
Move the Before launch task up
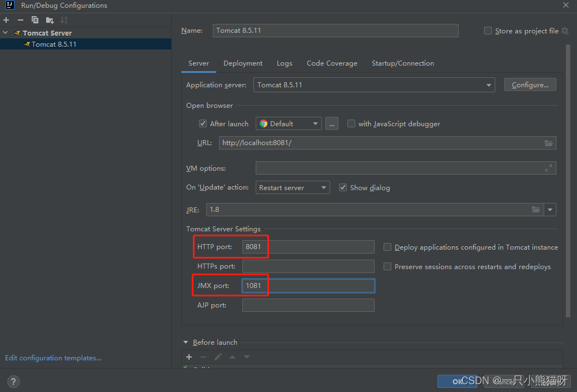click(232, 356)
